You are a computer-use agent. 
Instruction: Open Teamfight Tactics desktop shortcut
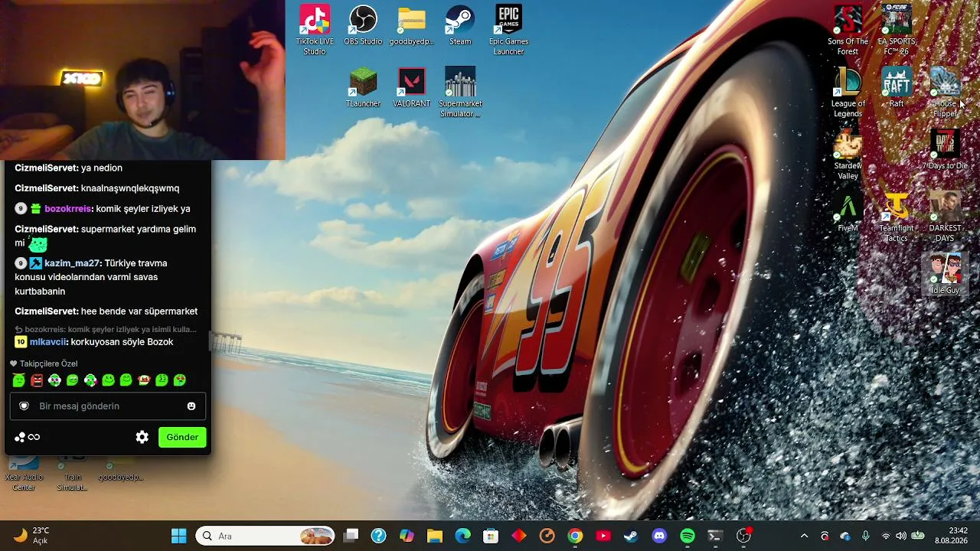click(897, 217)
